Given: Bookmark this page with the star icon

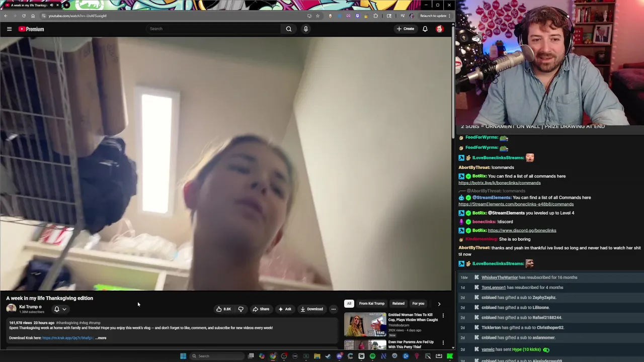Looking at the screenshot, I should (x=317, y=16).
